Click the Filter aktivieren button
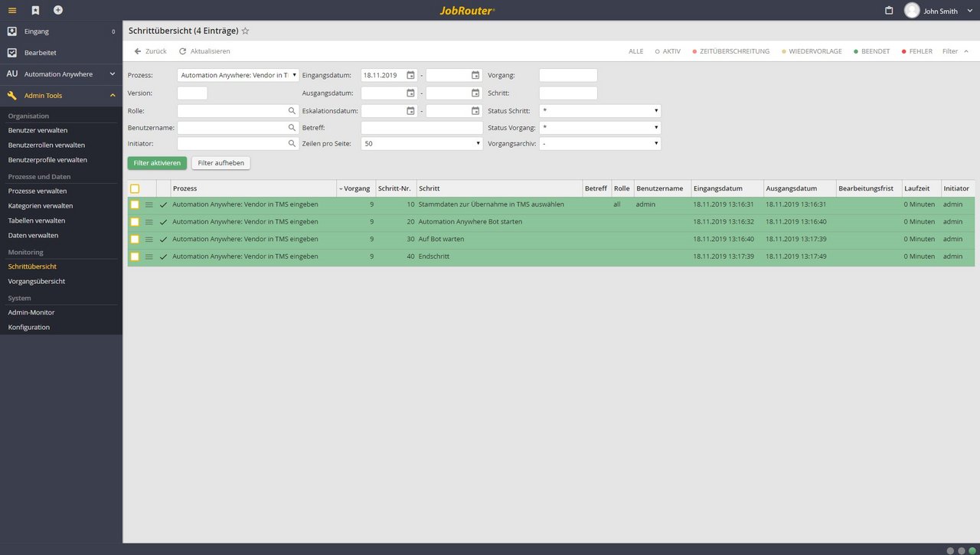The width and height of the screenshot is (980, 555). [157, 163]
